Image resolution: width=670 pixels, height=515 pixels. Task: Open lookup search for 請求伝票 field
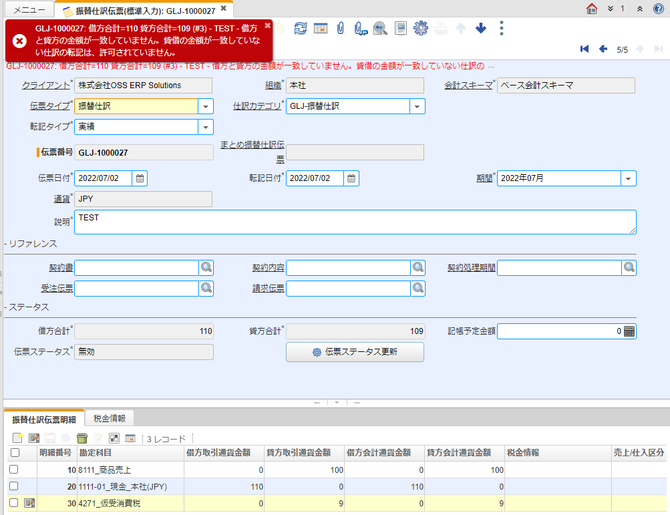[418, 288]
